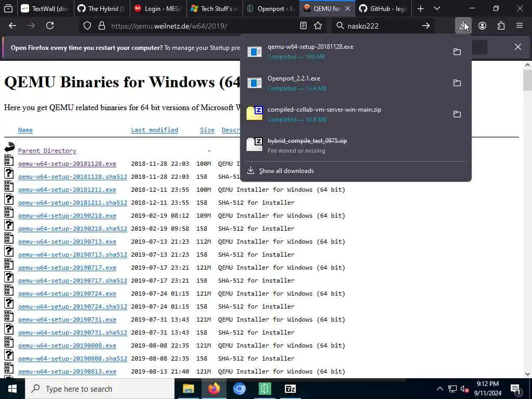Switch to the TextWall tab
This screenshot has width=532, height=399.
(x=45, y=9)
